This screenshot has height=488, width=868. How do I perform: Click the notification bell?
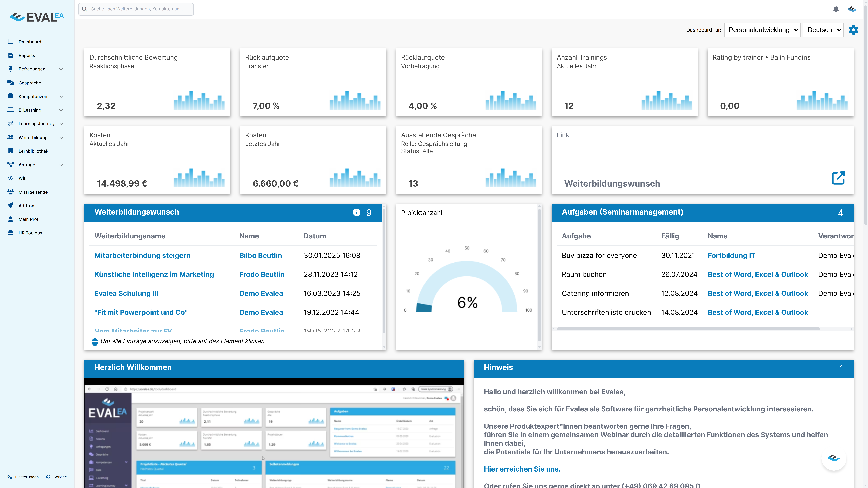click(x=836, y=9)
